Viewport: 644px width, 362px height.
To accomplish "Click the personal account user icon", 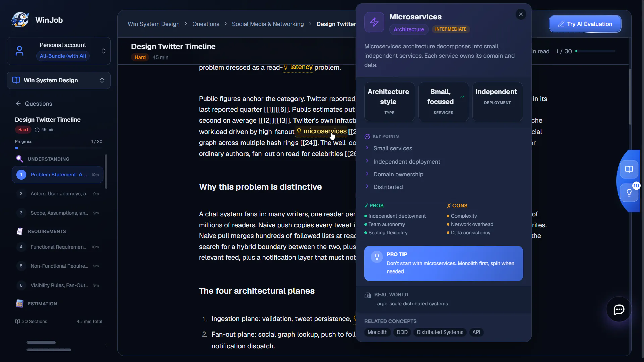I will (20, 51).
